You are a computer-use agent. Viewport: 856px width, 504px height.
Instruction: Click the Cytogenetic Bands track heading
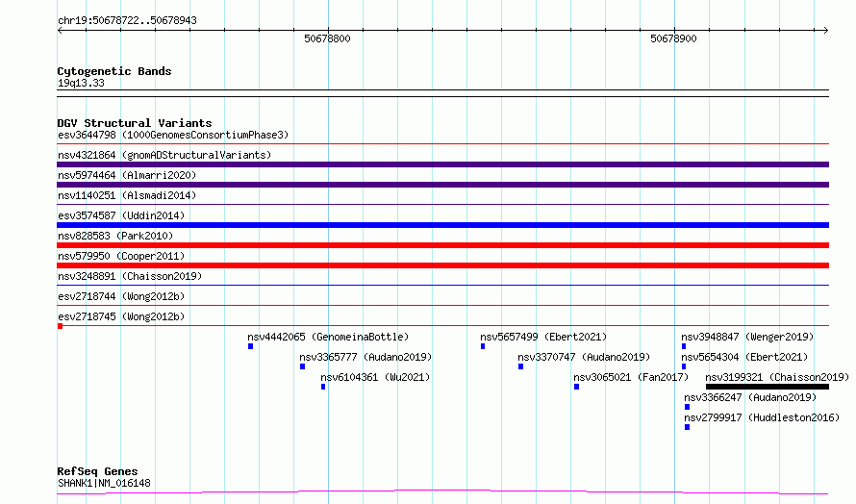click(114, 71)
